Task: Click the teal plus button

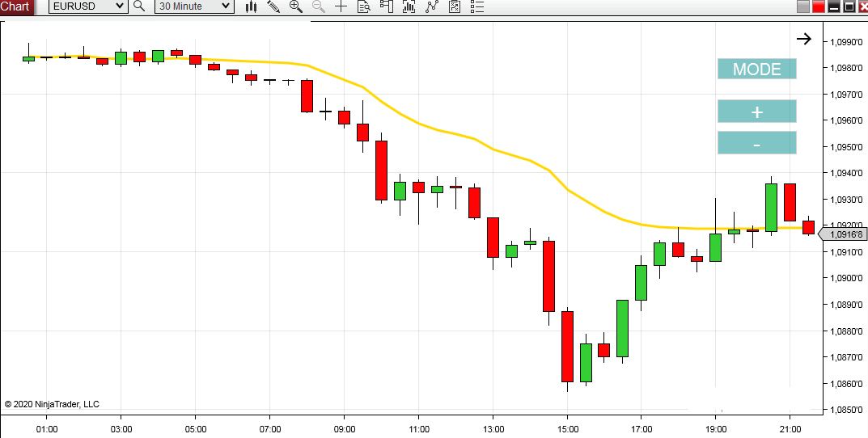Action: tap(756, 112)
